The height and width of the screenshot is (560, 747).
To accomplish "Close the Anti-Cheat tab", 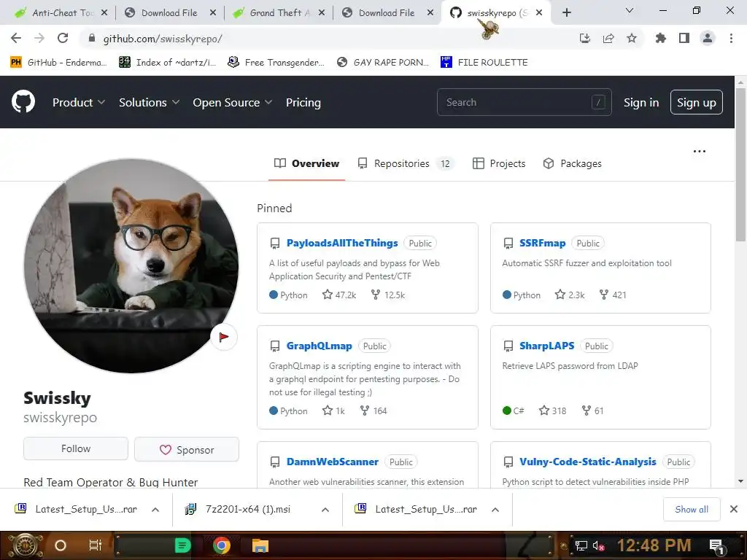I will 104,13.
